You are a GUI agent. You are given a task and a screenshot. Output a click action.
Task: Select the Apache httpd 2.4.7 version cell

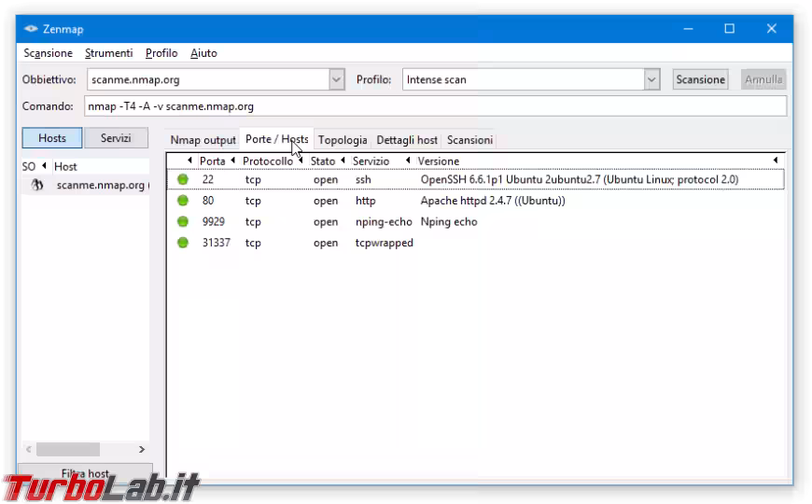point(493,201)
